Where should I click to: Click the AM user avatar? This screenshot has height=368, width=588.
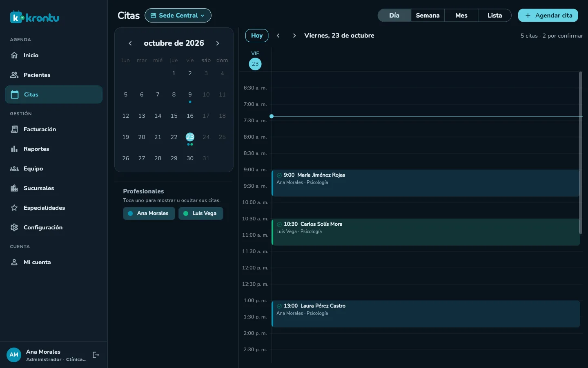pyautogui.click(x=14, y=355)
